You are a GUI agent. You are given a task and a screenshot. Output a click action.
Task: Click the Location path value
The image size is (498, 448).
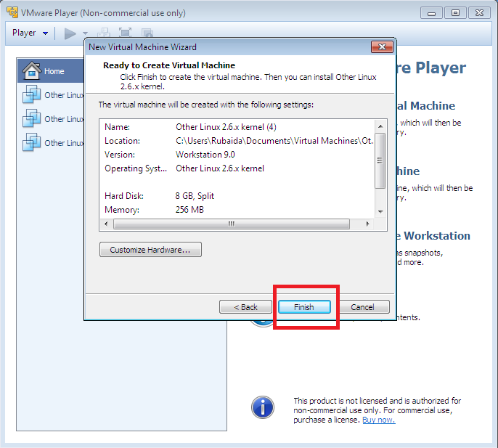click(274, 141)
